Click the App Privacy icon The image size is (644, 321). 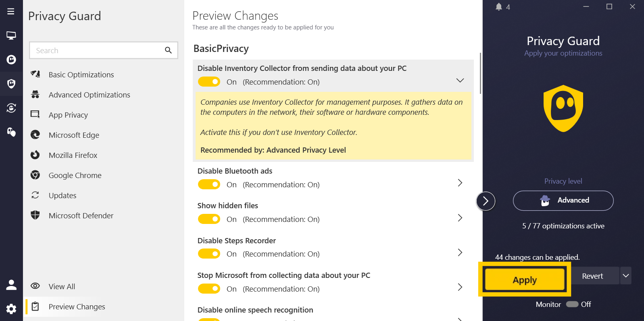[x=35, y=114]
